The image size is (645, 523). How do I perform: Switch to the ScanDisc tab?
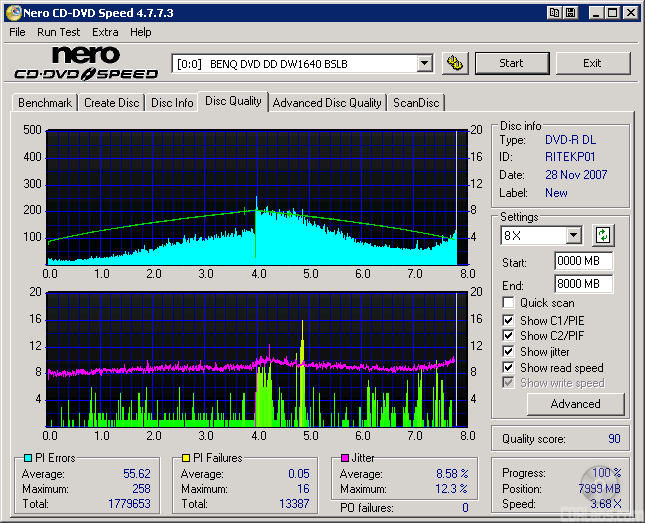415,102
